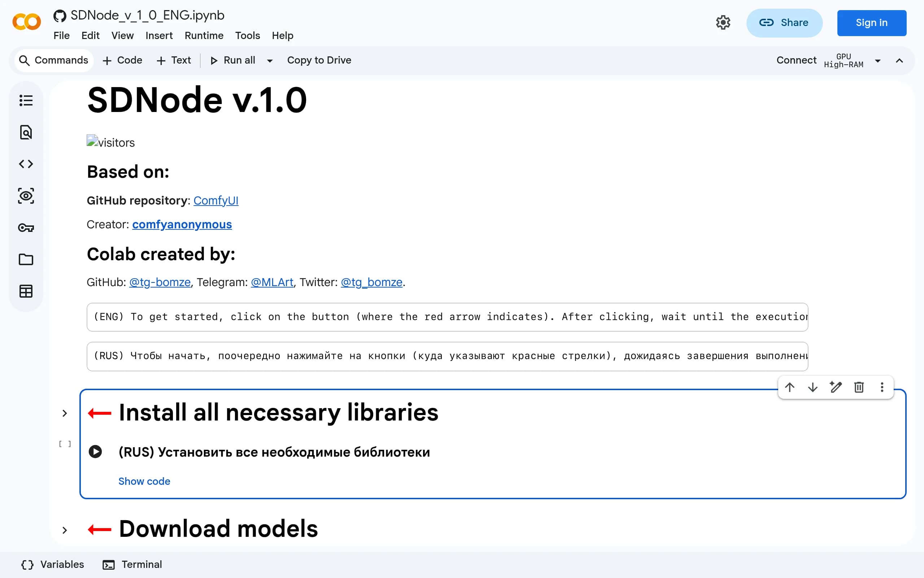
Task: Open the Find and replace sidebar icon
Action: click(x=26, y=132)
